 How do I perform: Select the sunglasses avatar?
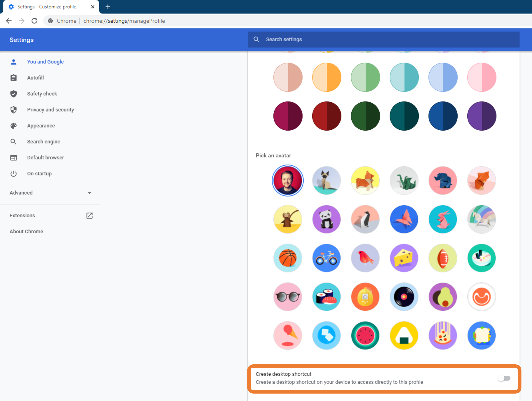(288, 297)
